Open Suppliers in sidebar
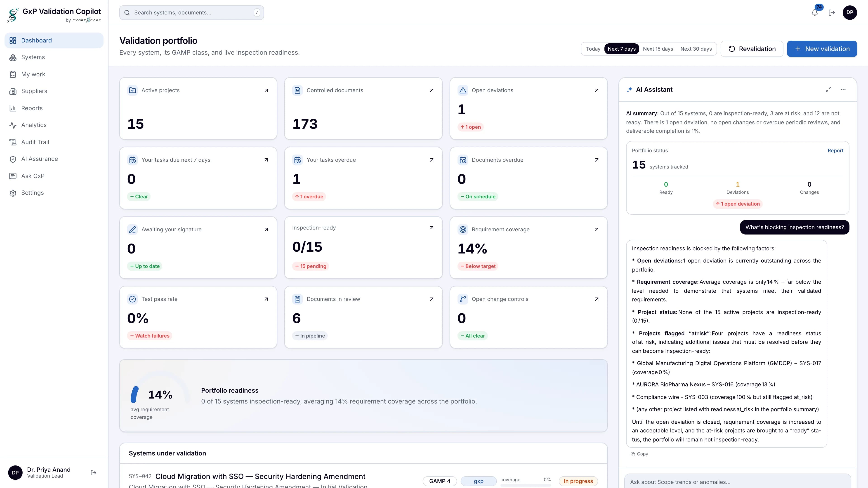868x488 pixels. [x=54, y=91]
